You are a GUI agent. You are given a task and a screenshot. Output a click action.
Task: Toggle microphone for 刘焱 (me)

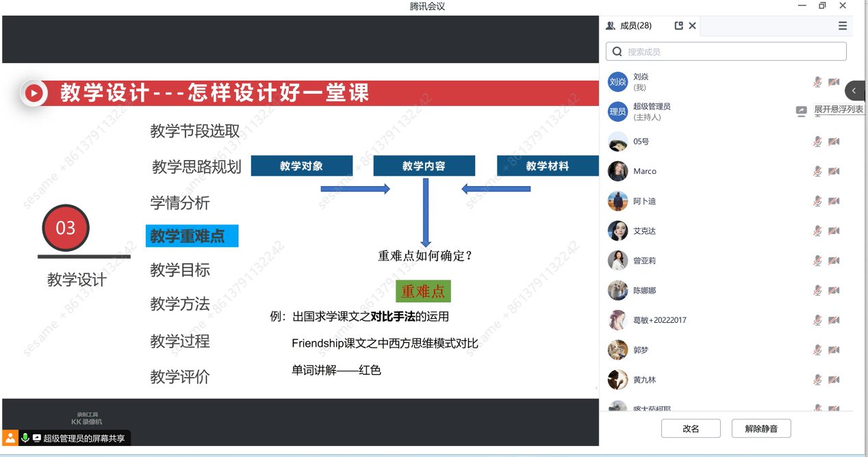point(817,82)
